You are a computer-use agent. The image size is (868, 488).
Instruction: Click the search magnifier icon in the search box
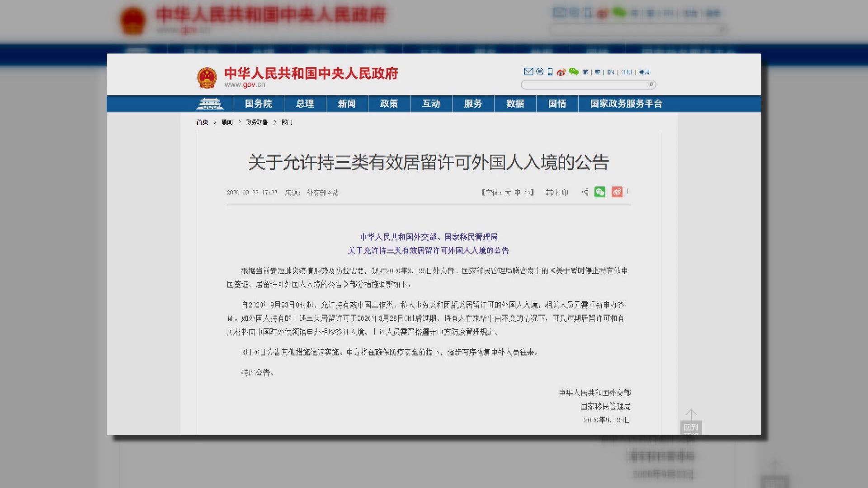651,84
